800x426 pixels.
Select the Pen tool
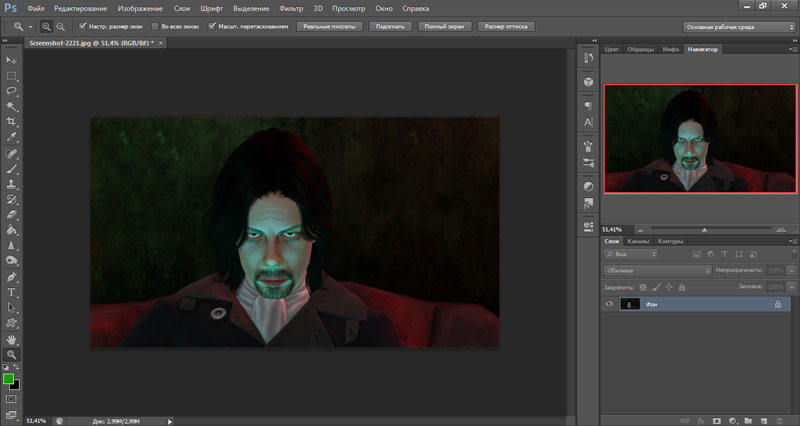(11, 277)
